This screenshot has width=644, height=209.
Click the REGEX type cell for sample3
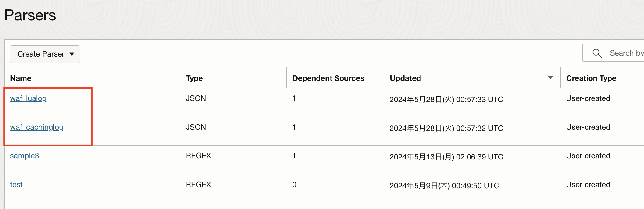pos(198,156)
